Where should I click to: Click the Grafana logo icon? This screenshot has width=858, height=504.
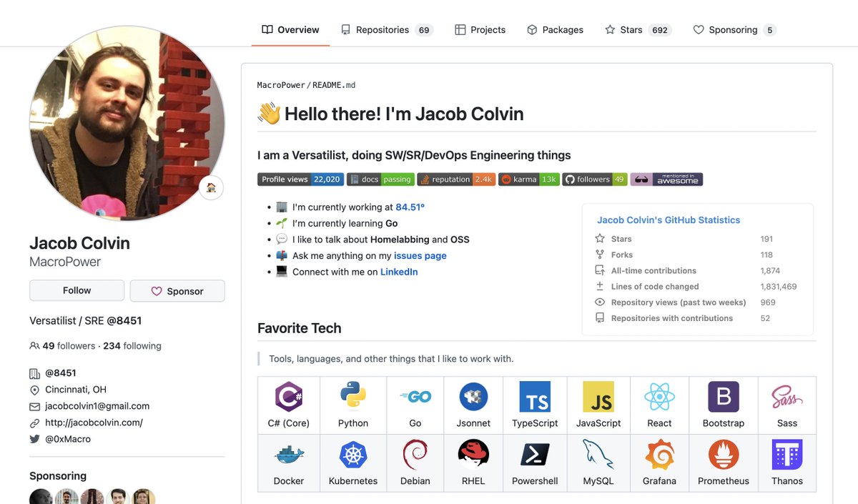[x=659, y=455]
